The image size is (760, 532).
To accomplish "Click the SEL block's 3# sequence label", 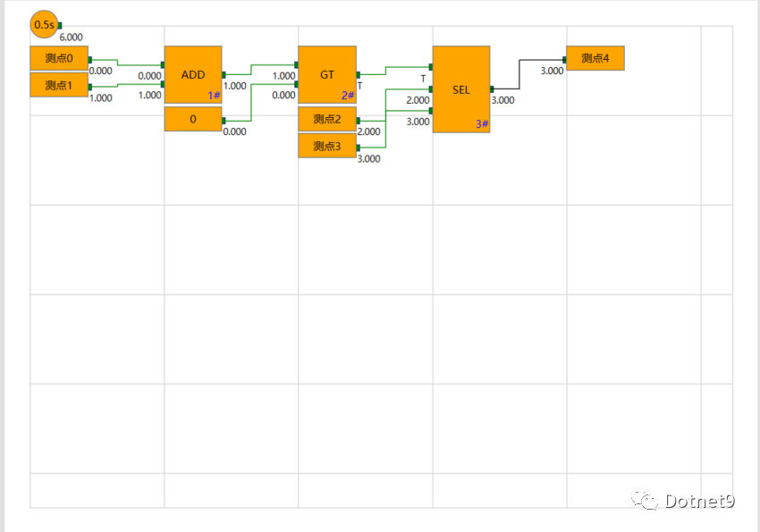I will pyautogui.click(x=482, y=124).
